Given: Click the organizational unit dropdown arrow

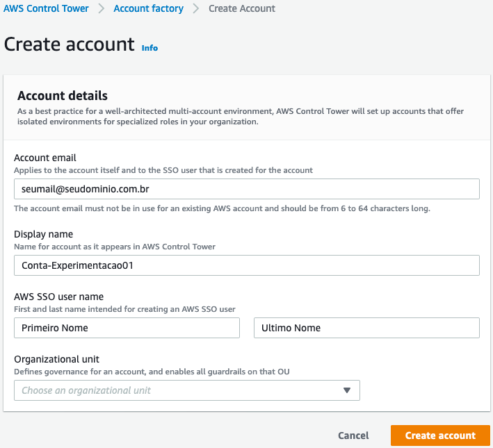Looking at the screenshot, I should [347, 390].
